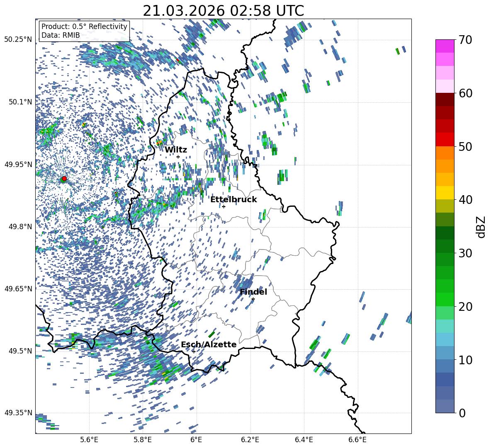Click the 49.8°N latitude tick label
Screen dimensions: 491x448
click(20, 227)
